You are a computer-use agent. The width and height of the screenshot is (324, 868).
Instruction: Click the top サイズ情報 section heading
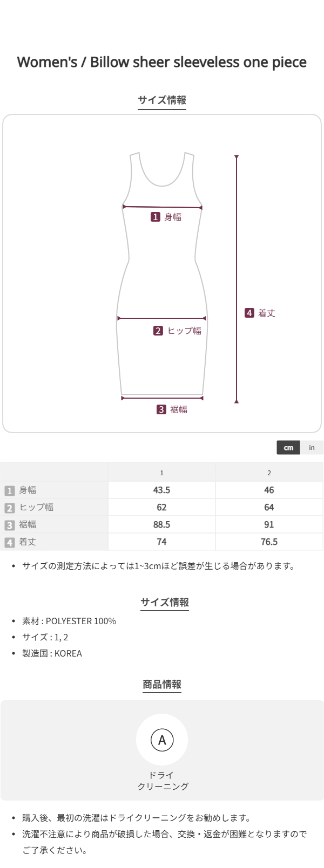click(162, 100)
